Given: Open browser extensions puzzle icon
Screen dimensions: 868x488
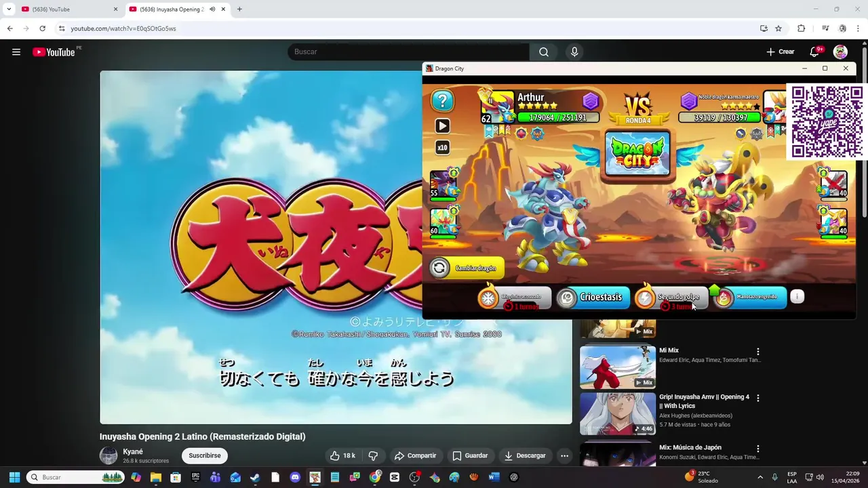Looking at the screenshot, I should 802,28.
